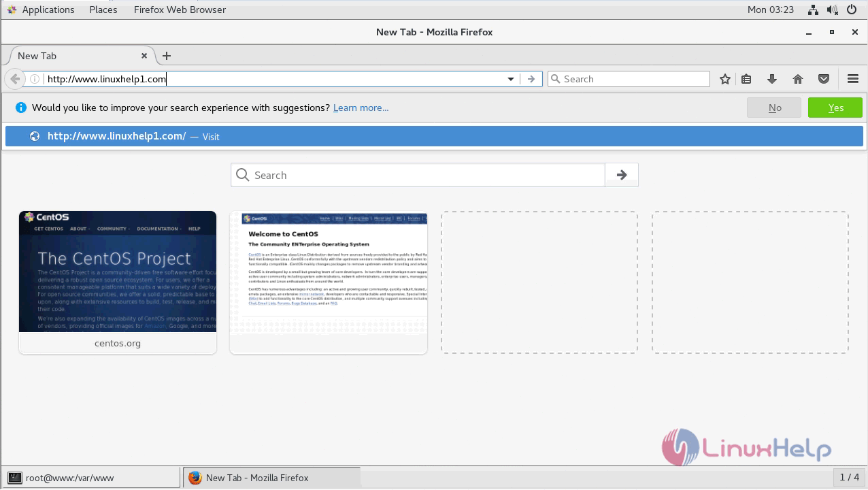Open the Welcome to CentOS thumbnail tile
The image size is (868, 490).
point(329,282)
